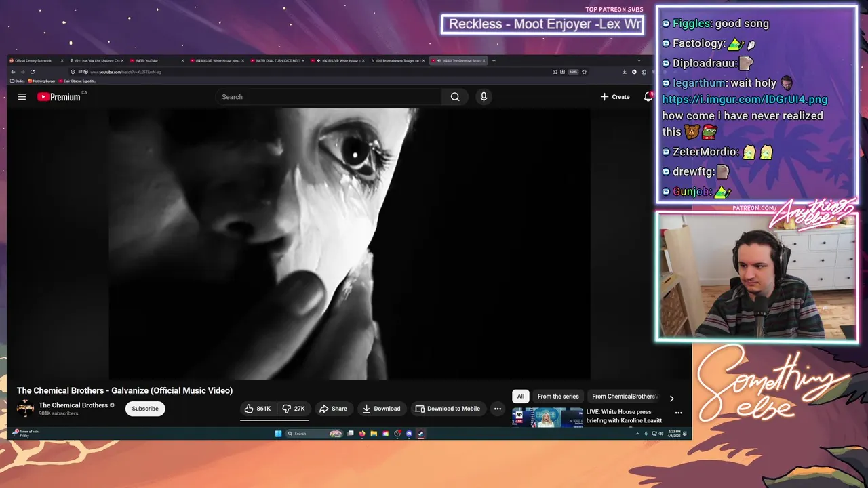Open The Chemical Brothers channel name
The image size is (868, 488).
point(73,405)
